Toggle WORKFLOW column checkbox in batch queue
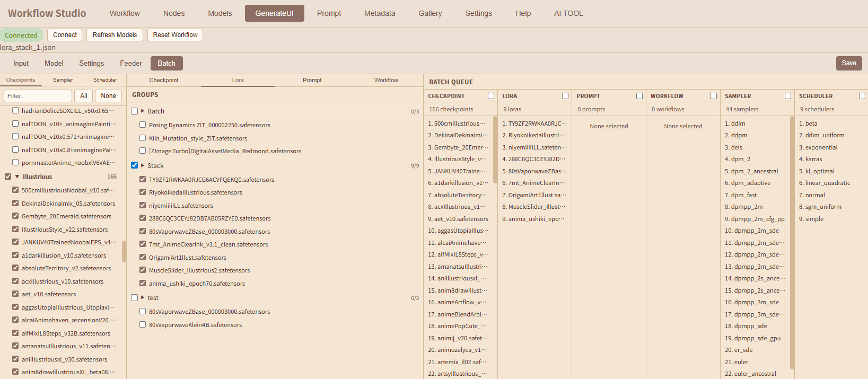Image resolution: width=868 pixels, height=379 pixels. pyautogui.click(x=714, y=96)
